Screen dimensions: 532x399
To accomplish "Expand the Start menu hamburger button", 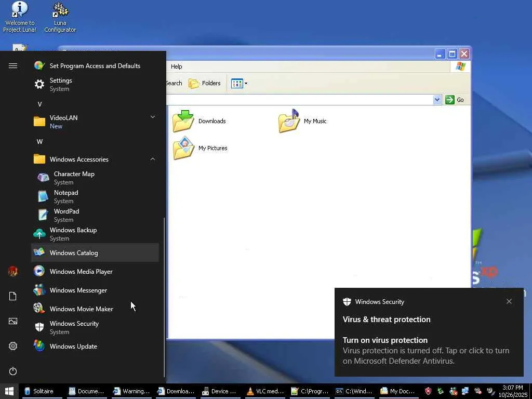I will pyautogui.click(x=13, y=66).
